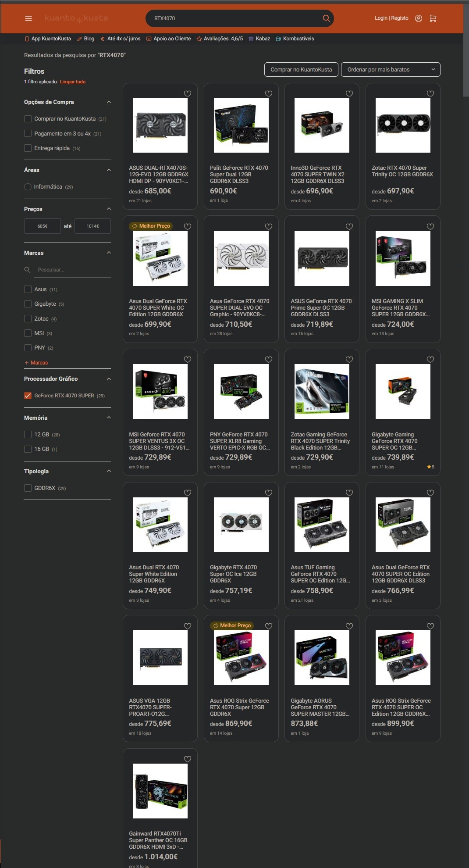469x868 pixels.
Task: Favorite the ASUS Prime OC 719,89€ card
Action: (x=349, y=227)
